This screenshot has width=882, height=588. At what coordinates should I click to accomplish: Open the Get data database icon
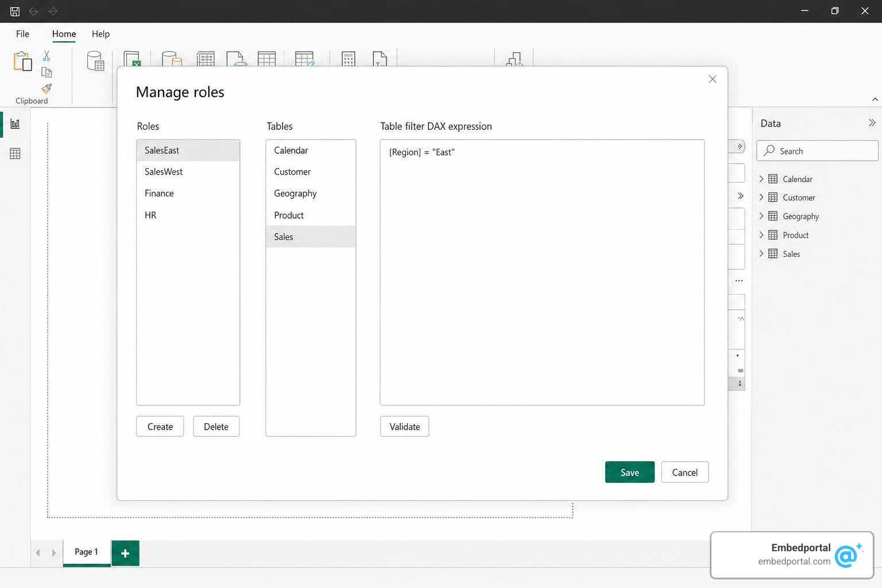point(95,61)
